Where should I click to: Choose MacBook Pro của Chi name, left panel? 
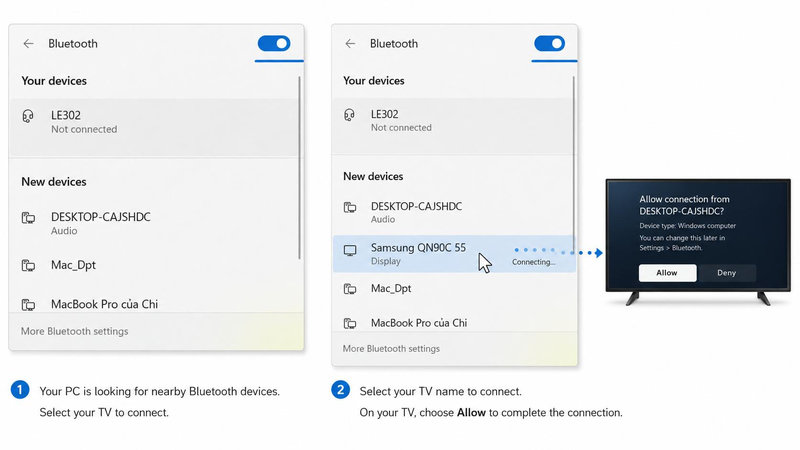click(105, 304)
